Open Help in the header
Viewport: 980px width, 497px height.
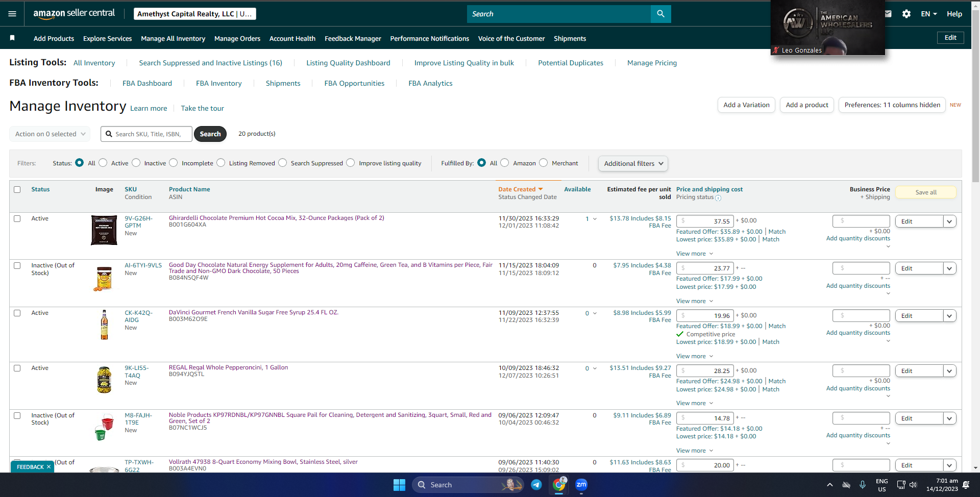point(954,14)
